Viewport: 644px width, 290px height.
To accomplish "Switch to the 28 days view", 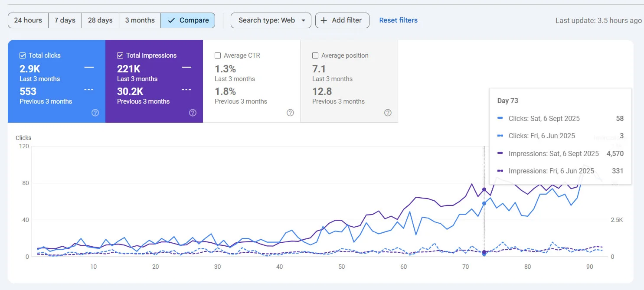I will click(100, 20).
